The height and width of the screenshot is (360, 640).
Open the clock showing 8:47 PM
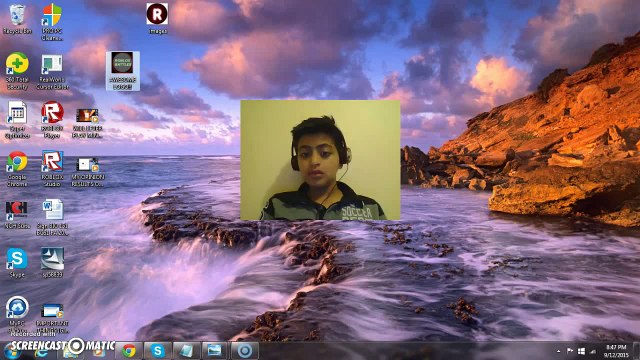click(616, 351)
